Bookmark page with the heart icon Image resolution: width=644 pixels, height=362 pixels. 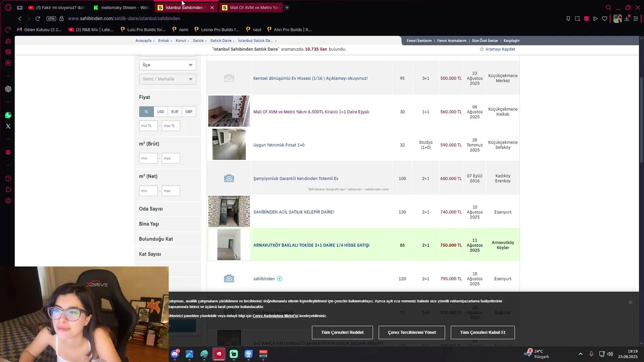click(x=604, y=19)
